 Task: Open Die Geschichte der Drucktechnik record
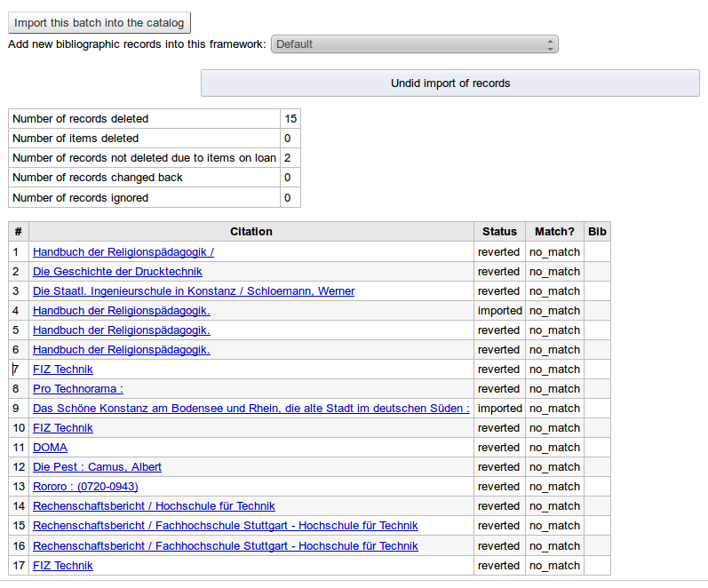click(x=117, y=272)
